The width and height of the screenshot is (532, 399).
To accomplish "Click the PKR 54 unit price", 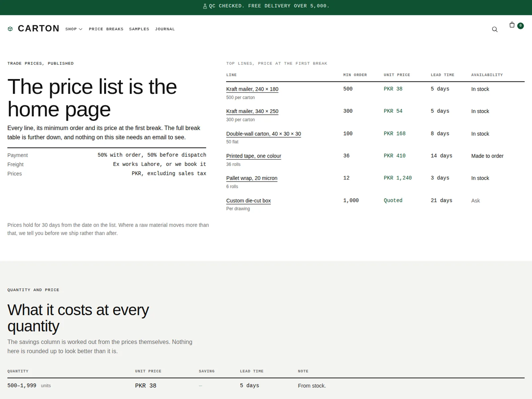I will coord(393,111).
